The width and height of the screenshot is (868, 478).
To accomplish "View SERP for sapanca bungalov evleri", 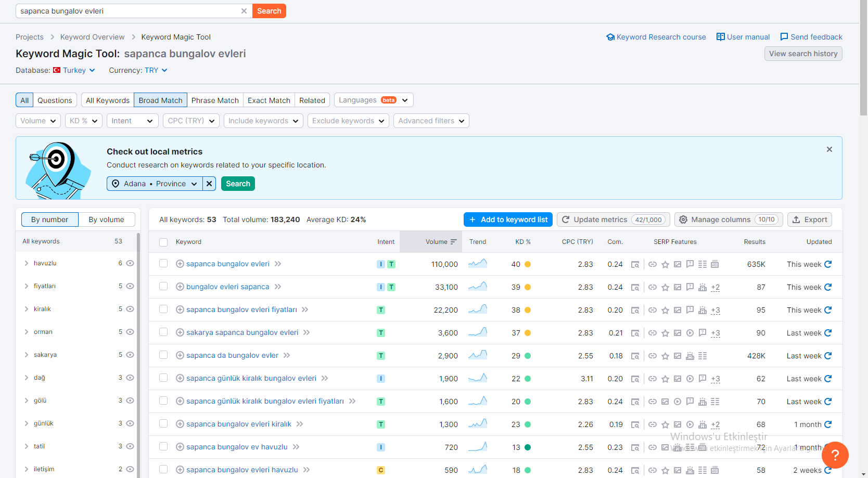I will pyautogui.click(x=635, y=264).
